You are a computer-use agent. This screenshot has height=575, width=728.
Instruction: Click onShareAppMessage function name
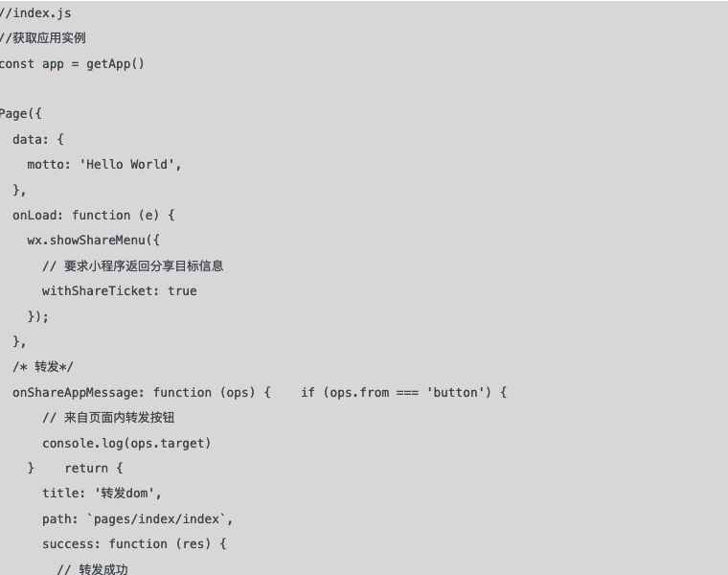76,393
